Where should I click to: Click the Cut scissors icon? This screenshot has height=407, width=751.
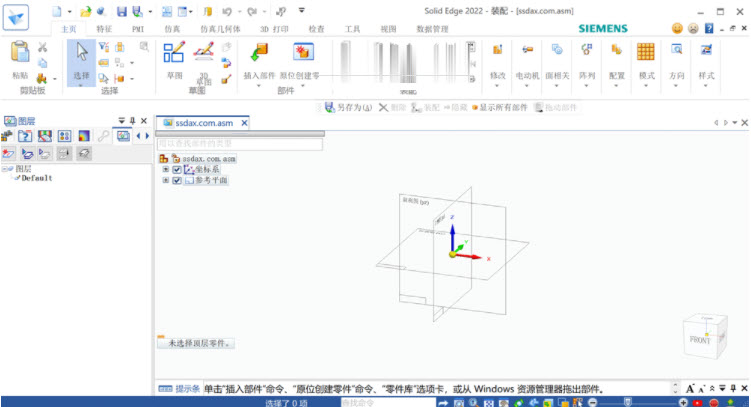coord(43,47)
